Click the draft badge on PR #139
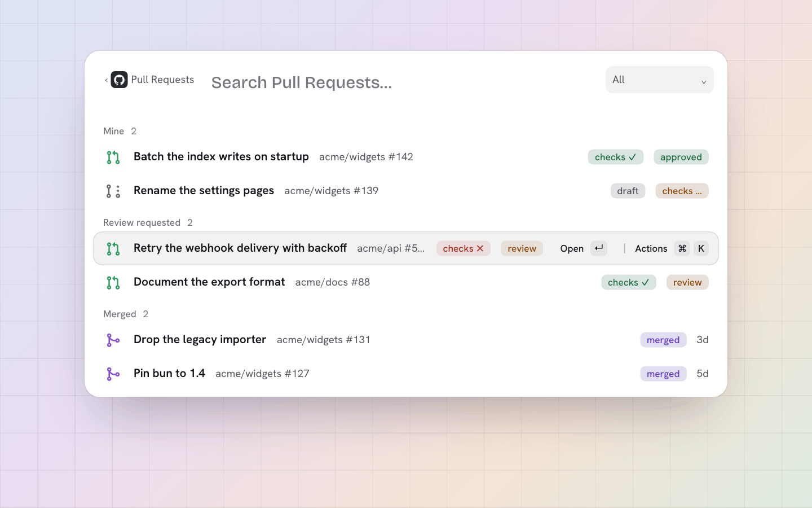The height and width of the screenshot is (508, 812). point(628,191)
